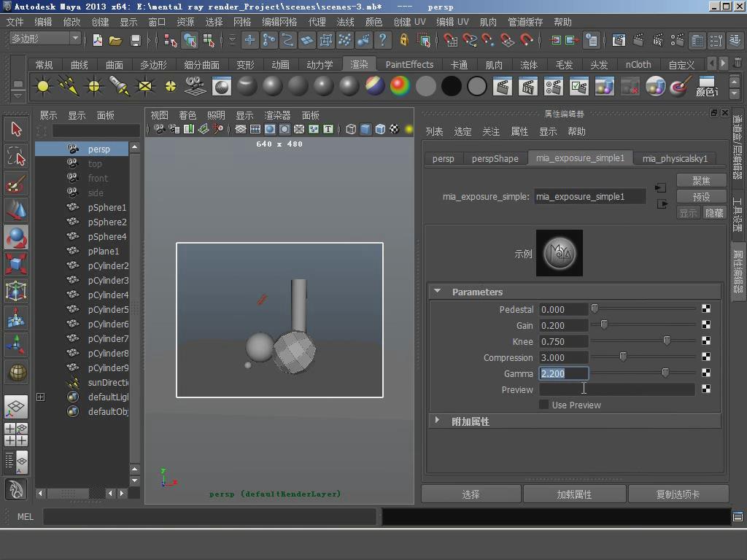The height and width of the screenshot is (560, 747).
Task: Click the lock selection icon
Action: coord(403,40)
